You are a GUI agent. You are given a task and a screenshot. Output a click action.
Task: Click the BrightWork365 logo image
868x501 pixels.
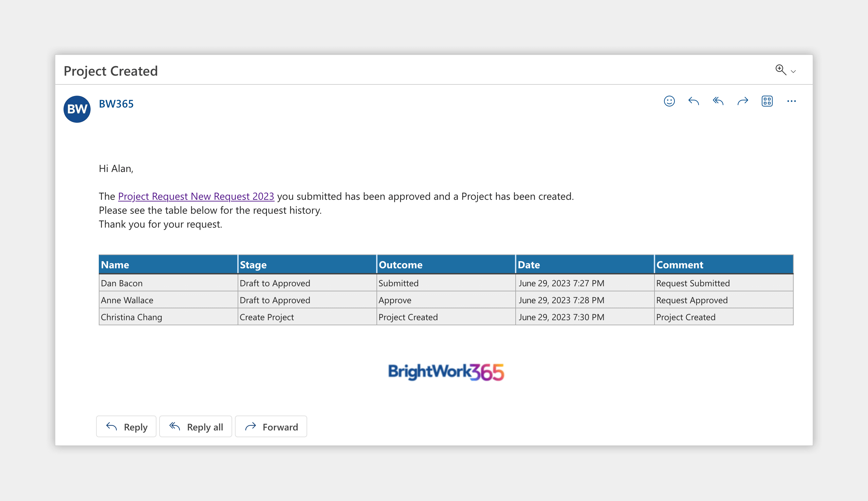[x=446, y=372]
